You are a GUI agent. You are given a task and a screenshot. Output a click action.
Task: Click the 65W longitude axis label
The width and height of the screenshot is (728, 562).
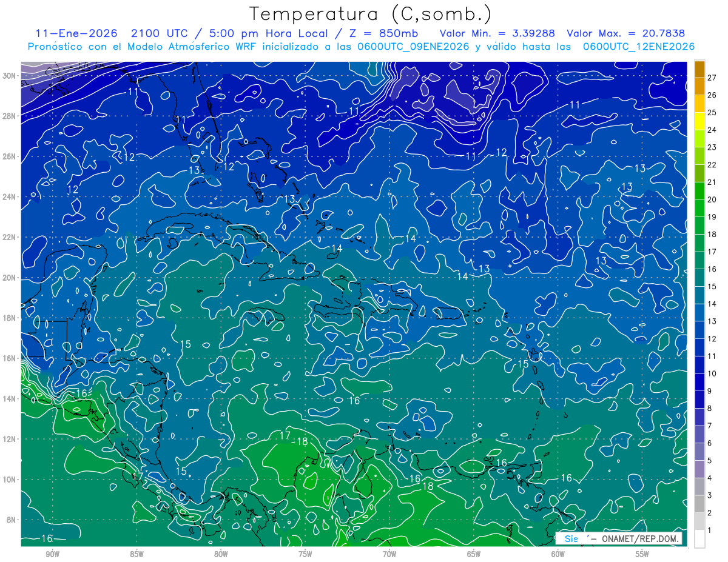pyautogui.click(x=474, y=554)
